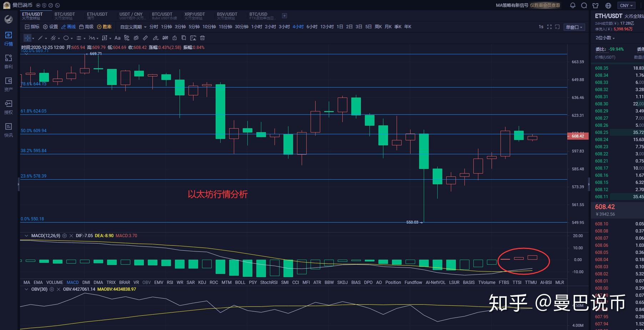Switch to the XRP/USDT tab
This screenshot has width=644, height=330.
(195, 16)
